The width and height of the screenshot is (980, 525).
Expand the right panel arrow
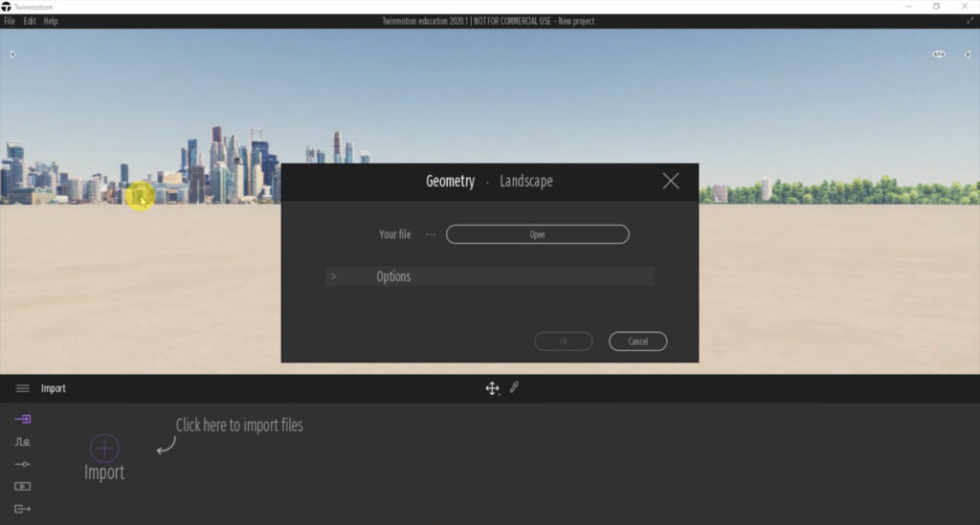967,55
